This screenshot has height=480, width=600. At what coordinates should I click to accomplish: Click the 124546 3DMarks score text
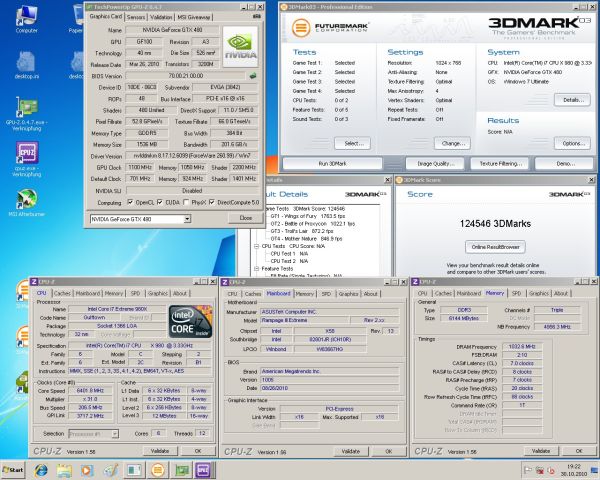pos(495,224)
